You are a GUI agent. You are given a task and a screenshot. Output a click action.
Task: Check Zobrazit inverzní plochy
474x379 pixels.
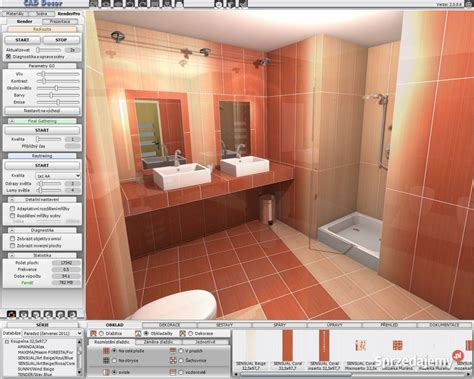click(12, 246)
